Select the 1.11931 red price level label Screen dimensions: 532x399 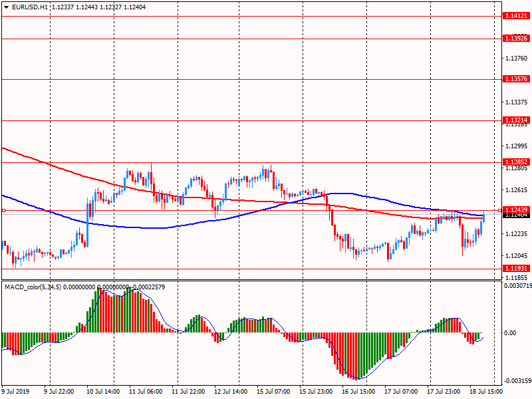pyautogui.click(x=516, y=269)
